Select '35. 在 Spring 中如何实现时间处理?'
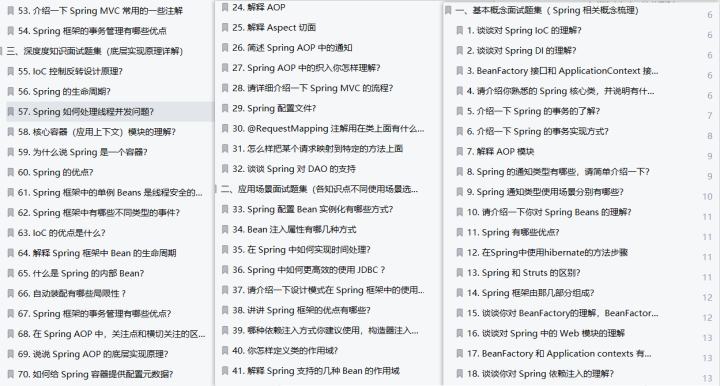Viewport: 720px width, 386px height. (301, 250)
